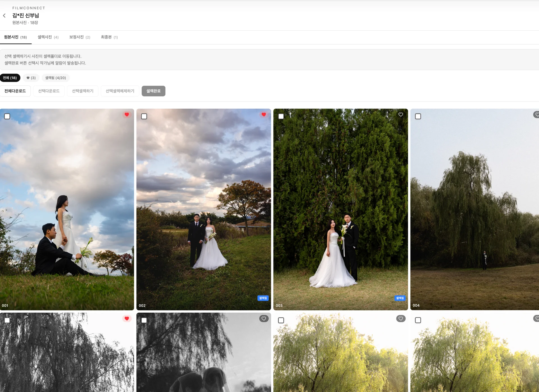
Task: Click the back arrow beside 김*진 신부님
Action: point(4,16)
